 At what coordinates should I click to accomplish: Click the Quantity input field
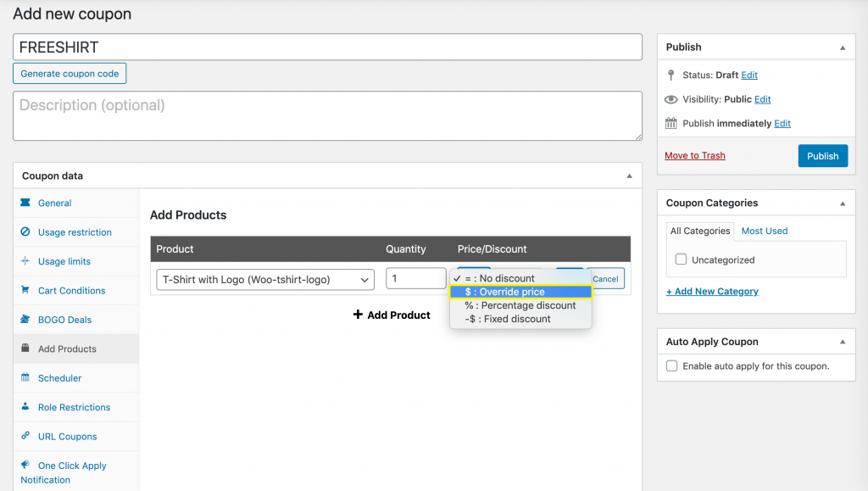(x=415, y=278)
